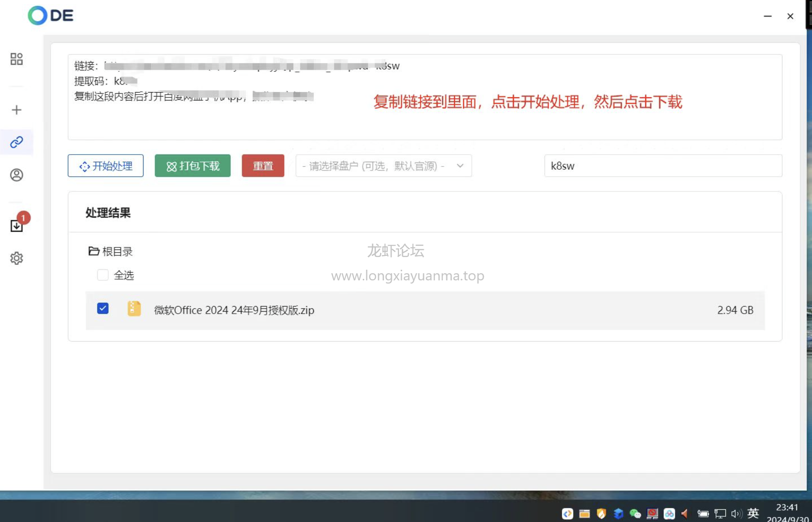Click the Baidu Netdisk cloud tray icon

point(669,513)
